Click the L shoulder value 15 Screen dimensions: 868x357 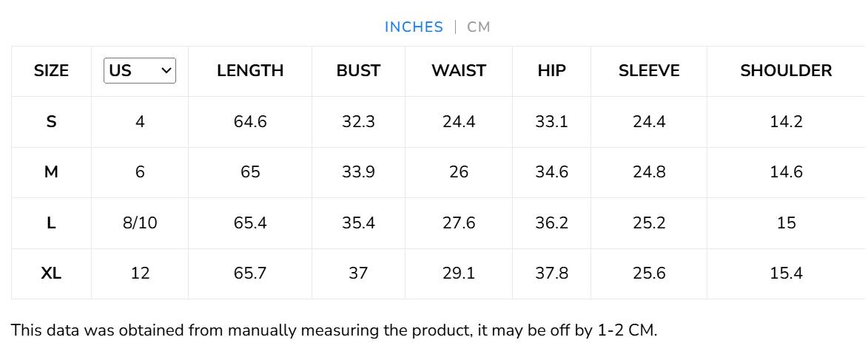(x=786, y=223)
